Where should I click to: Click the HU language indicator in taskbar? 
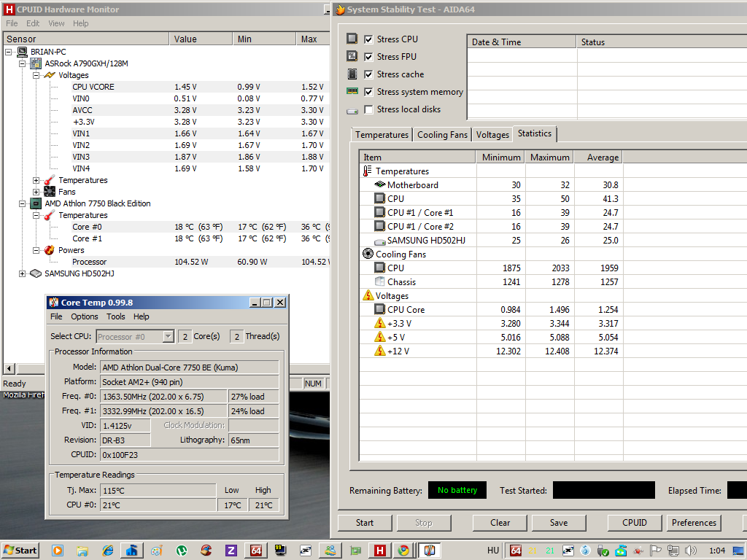[x=493, y=551]
